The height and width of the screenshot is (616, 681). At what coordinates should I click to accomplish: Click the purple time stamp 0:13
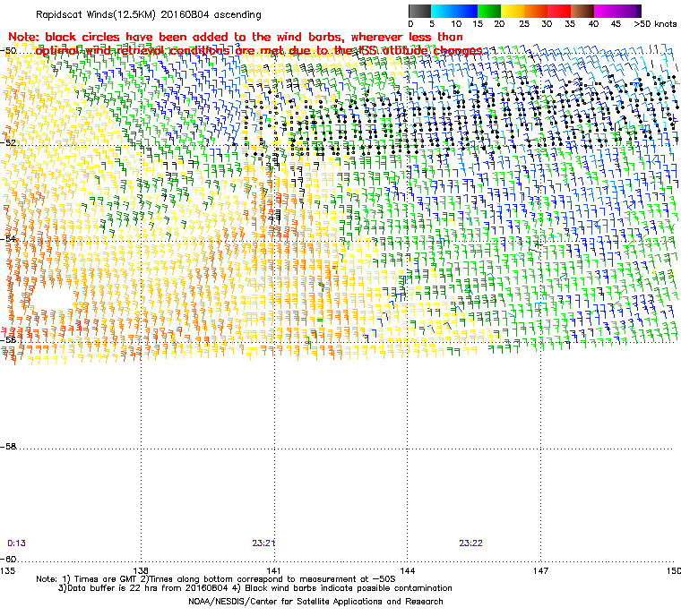[16, 543]
